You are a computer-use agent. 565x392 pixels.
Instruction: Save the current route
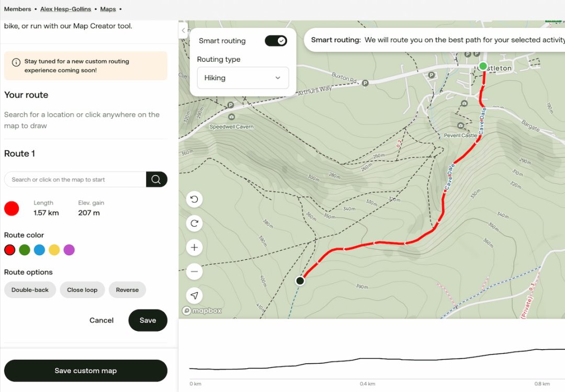coord(148,320)
